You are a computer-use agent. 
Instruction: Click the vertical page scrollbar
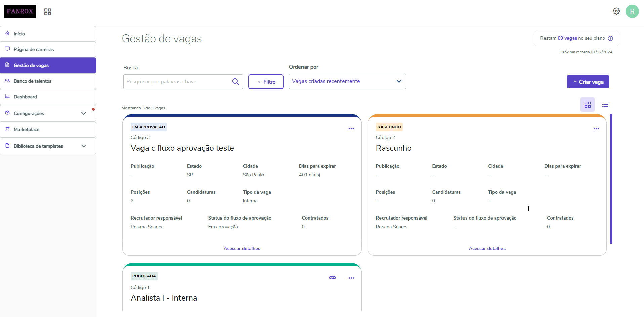coord(611,179)
